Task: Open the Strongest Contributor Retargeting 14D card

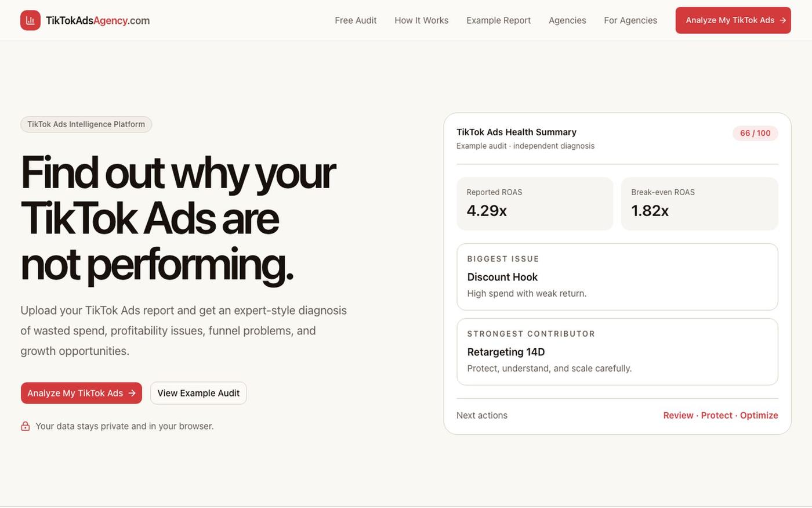Action: click(617, 352)
